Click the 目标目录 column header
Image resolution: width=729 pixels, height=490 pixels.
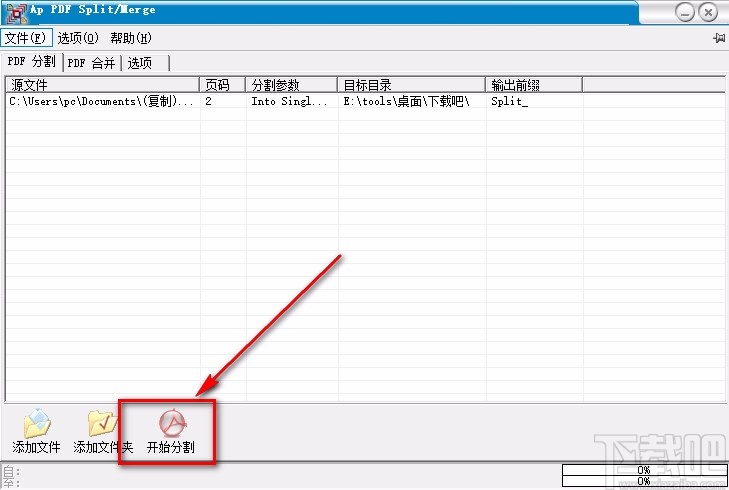click(x=411, y=85)
